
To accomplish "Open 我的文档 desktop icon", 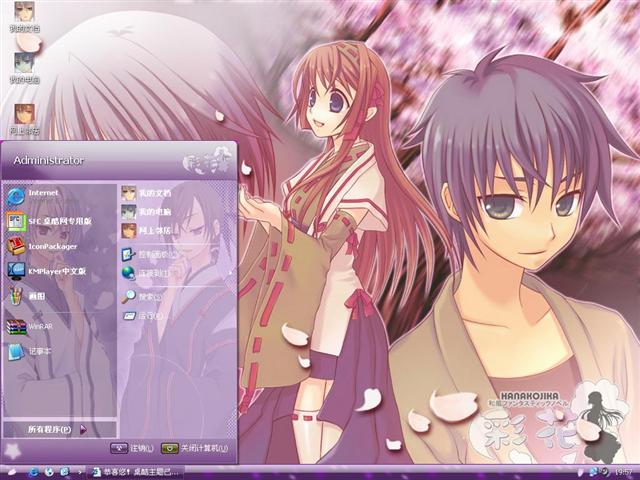I will click(x=24, y=18).
